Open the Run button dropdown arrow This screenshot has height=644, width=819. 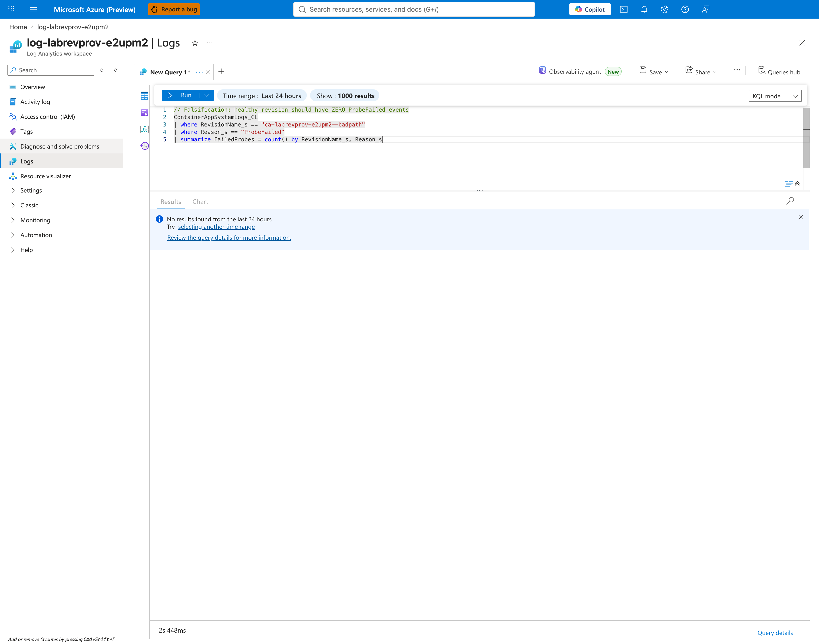[207, 95]
